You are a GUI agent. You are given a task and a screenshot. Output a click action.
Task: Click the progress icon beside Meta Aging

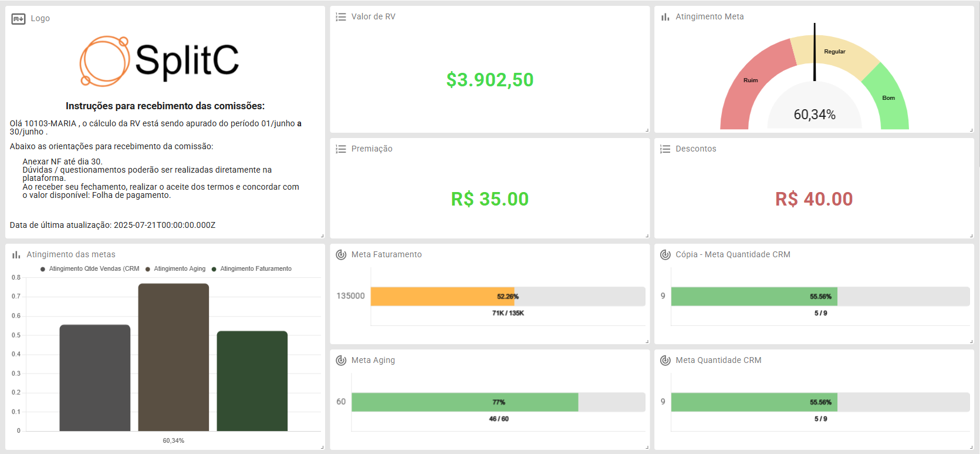[341, 361]
